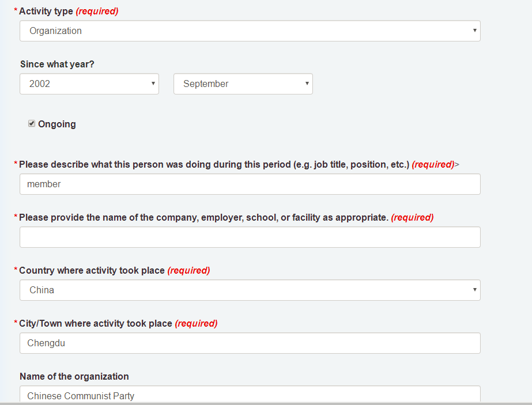The height and width of the screenshot is (405, 532).
Task: Click the arrow icon of the China country selector
Action: (475, 290)
